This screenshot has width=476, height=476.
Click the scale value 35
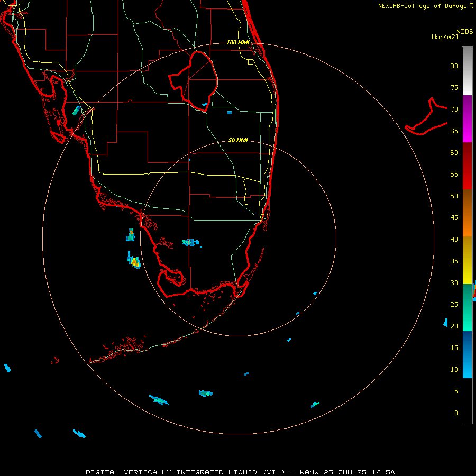click(x=454, y=261)
